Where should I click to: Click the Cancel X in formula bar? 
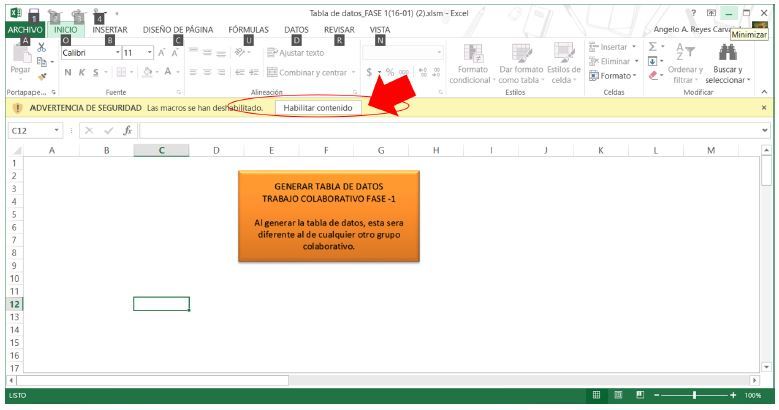(89, 131)
